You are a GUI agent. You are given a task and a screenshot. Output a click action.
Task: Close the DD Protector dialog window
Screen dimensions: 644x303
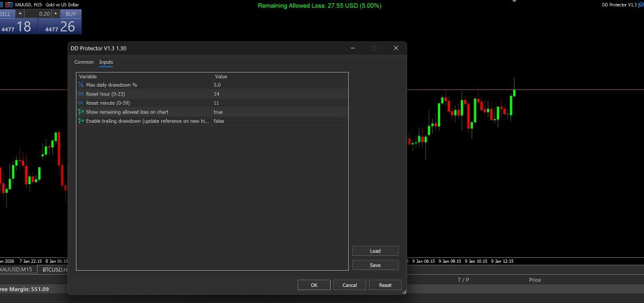click(x=396, y=48)
